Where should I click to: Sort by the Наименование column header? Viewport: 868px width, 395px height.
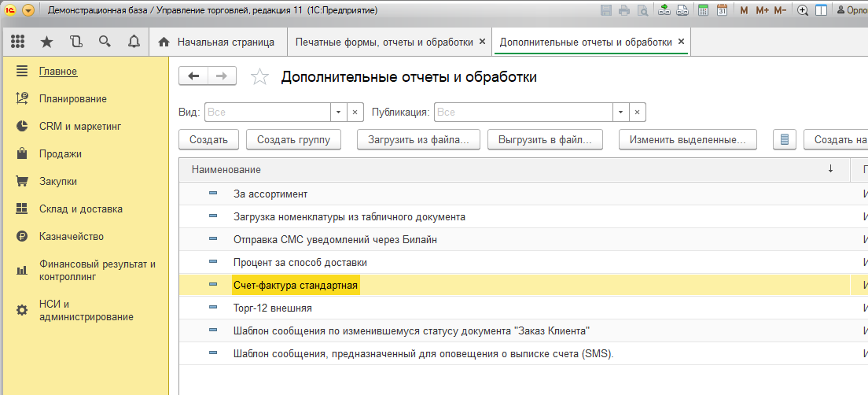point(515,169)
